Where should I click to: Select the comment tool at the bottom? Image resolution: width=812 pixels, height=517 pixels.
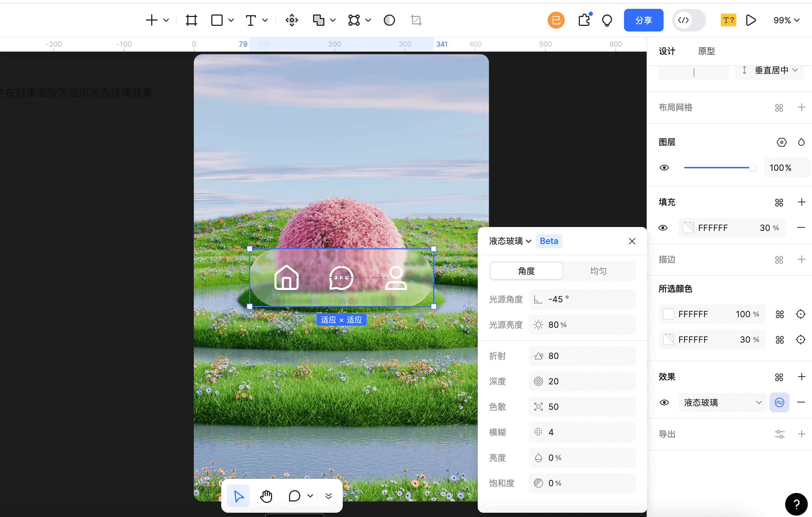click(x=294, y=495)
